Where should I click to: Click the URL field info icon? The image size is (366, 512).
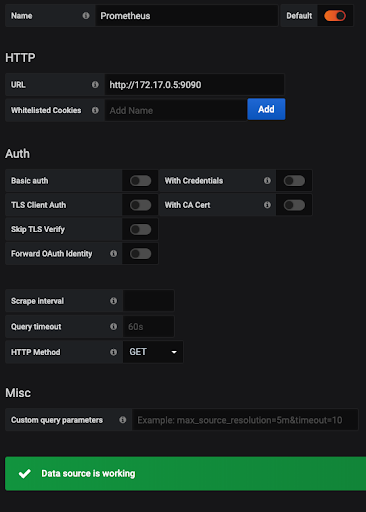point(95,85)
